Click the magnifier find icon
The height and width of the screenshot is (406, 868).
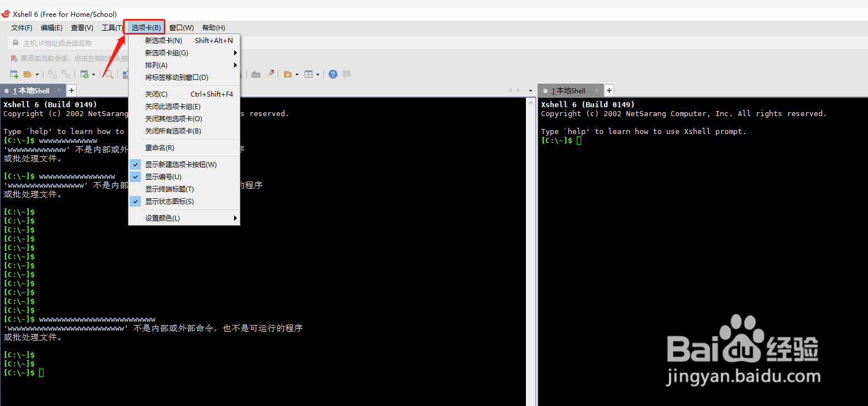click(108, 74)
